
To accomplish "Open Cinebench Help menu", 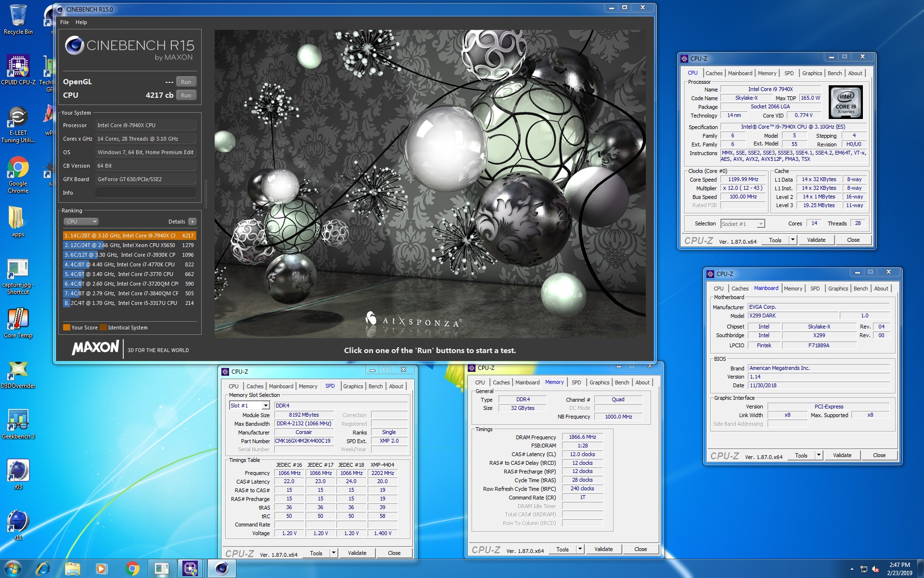I will (x=81, y=22).
